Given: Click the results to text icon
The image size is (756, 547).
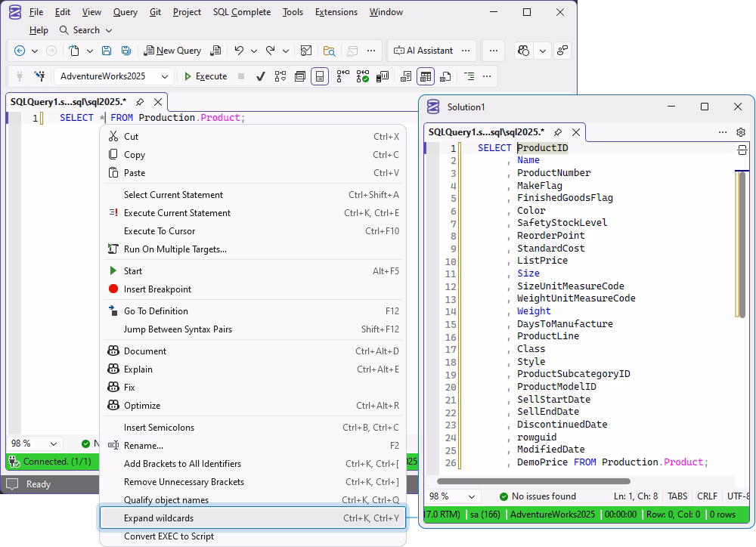Looking at the screenshot, I should (x=406, y=76).
